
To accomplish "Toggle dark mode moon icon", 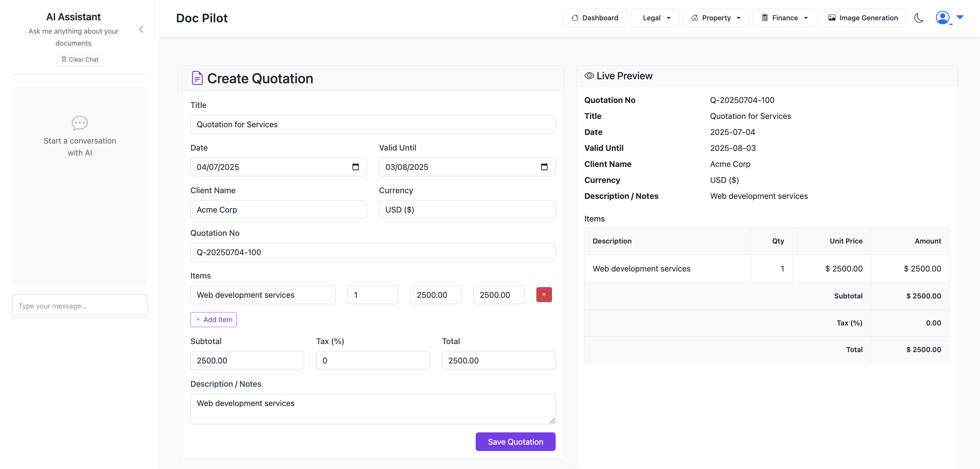I will click(x=918, y=18).
